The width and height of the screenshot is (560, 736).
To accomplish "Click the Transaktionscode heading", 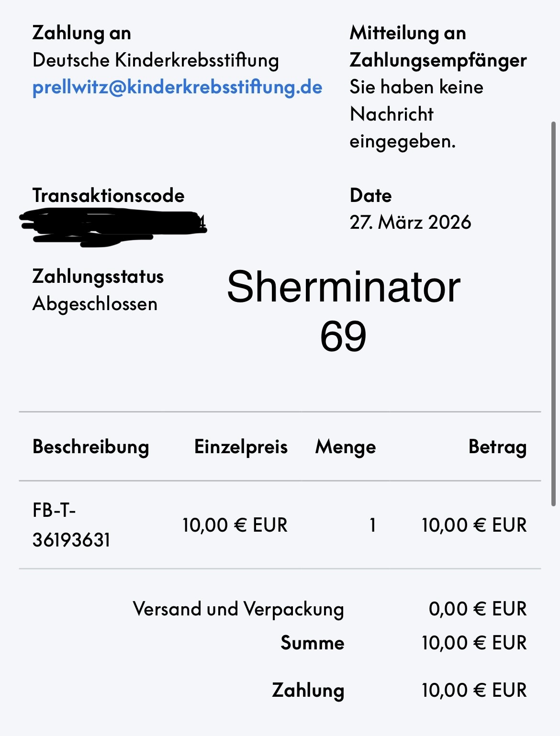I will tap(108, 195).
